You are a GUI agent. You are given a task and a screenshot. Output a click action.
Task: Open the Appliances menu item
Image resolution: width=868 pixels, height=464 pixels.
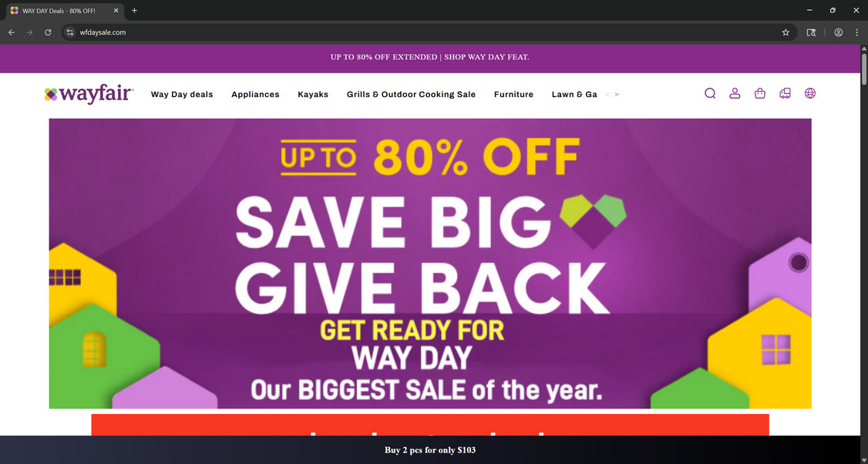[x=255, y=95]
